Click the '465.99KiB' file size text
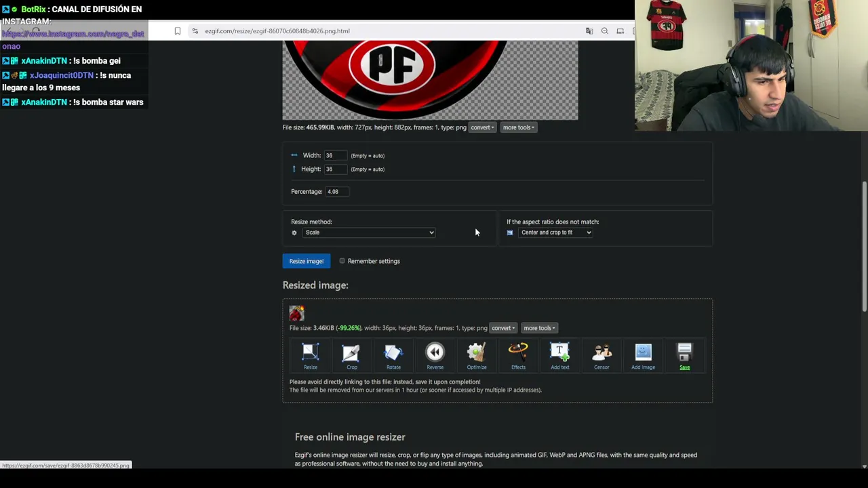 pos(320,127)
